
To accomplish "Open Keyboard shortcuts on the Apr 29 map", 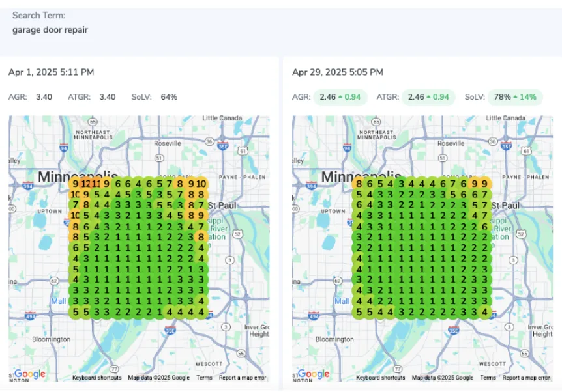I will (380, 378).
